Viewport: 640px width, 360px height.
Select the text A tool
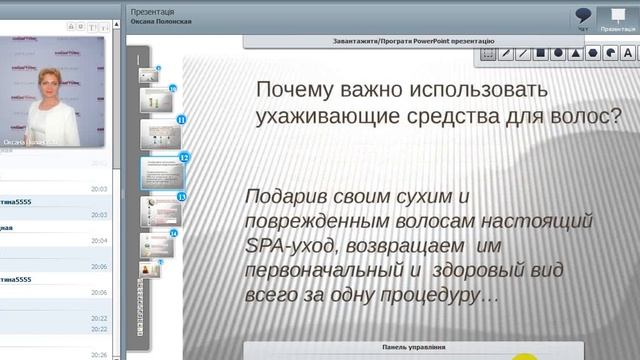coord(628,53)
